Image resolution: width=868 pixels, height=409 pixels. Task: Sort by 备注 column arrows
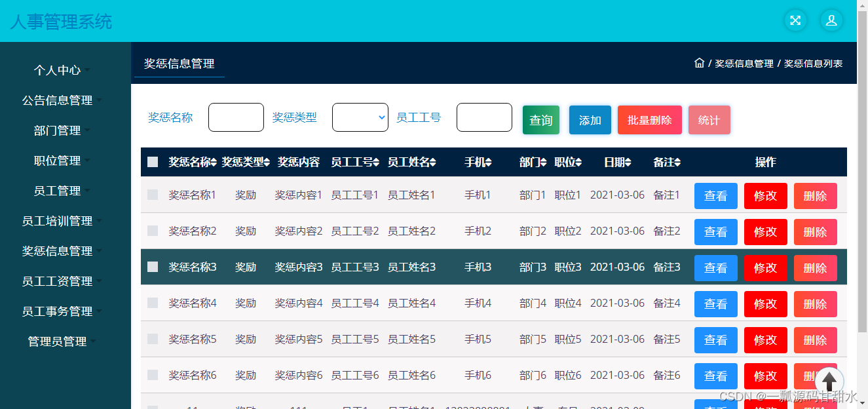point(677,163)
